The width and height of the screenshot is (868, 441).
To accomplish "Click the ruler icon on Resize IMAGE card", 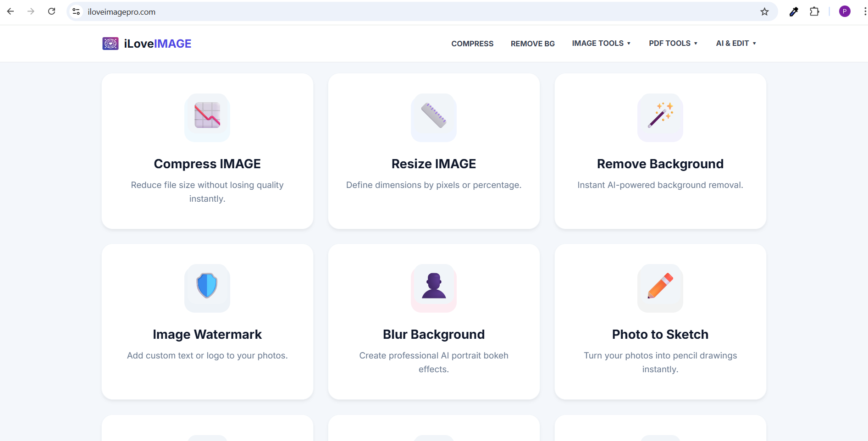I will pyautogui.click(x=433, y=118).
